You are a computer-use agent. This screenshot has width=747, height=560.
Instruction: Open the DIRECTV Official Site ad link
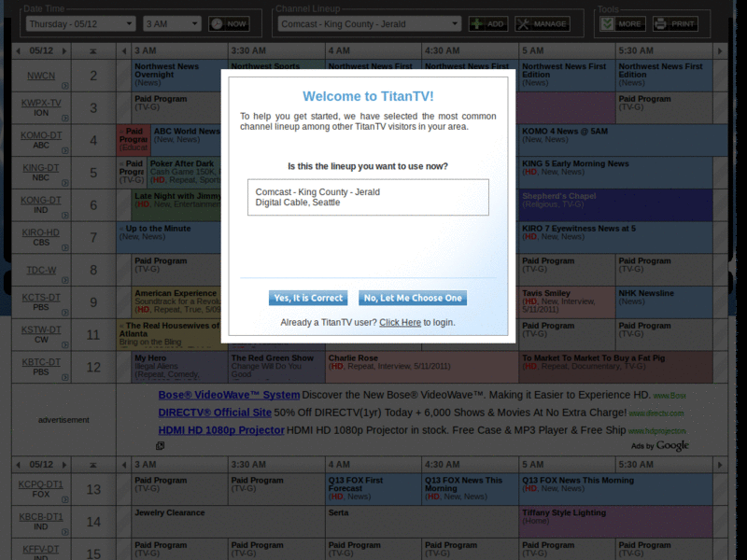215,413
